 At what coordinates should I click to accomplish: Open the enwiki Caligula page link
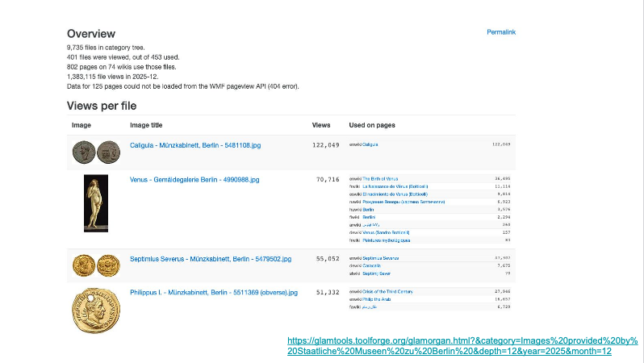click(369, 144)
